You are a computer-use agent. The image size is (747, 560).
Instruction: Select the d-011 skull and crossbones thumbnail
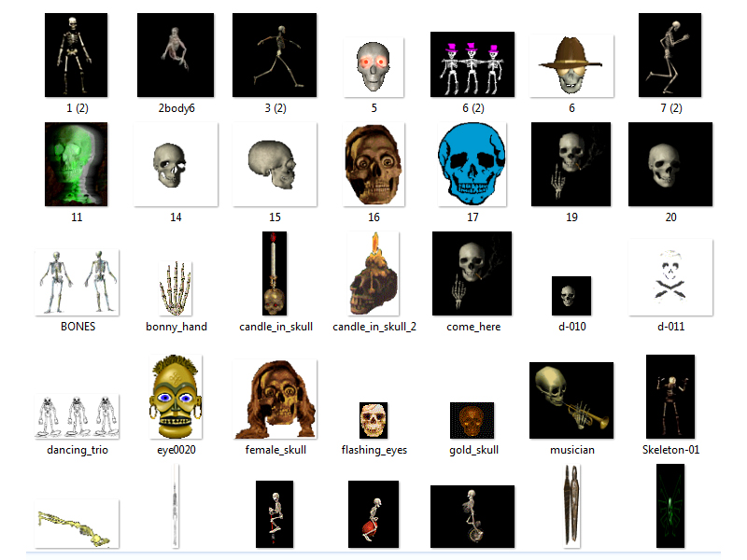click(670, 277)
